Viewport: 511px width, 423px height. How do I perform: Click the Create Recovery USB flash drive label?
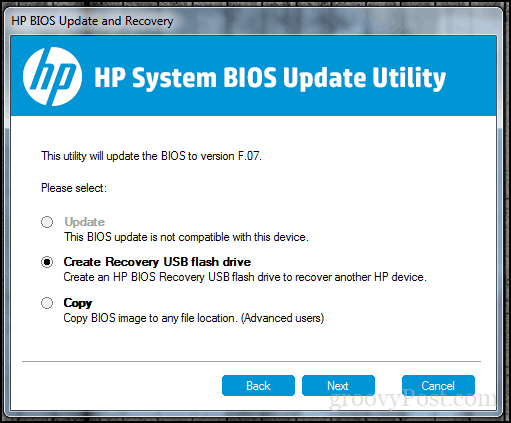coord(157,262)
